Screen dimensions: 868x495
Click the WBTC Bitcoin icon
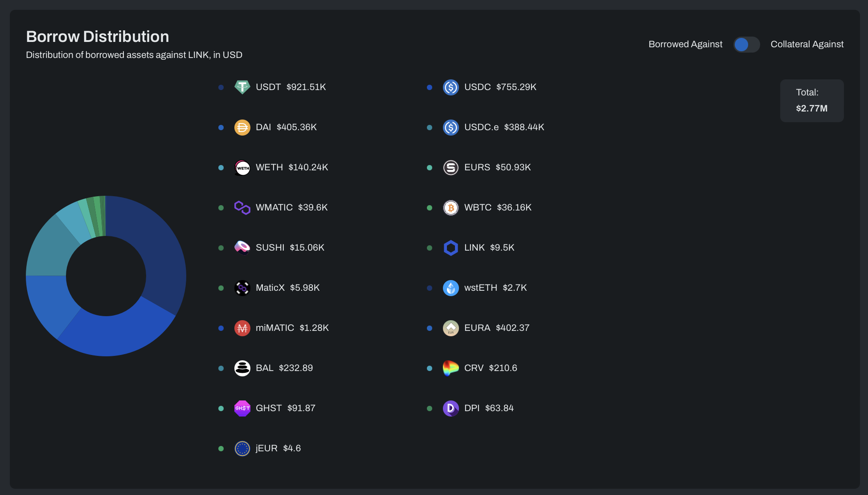450,208
